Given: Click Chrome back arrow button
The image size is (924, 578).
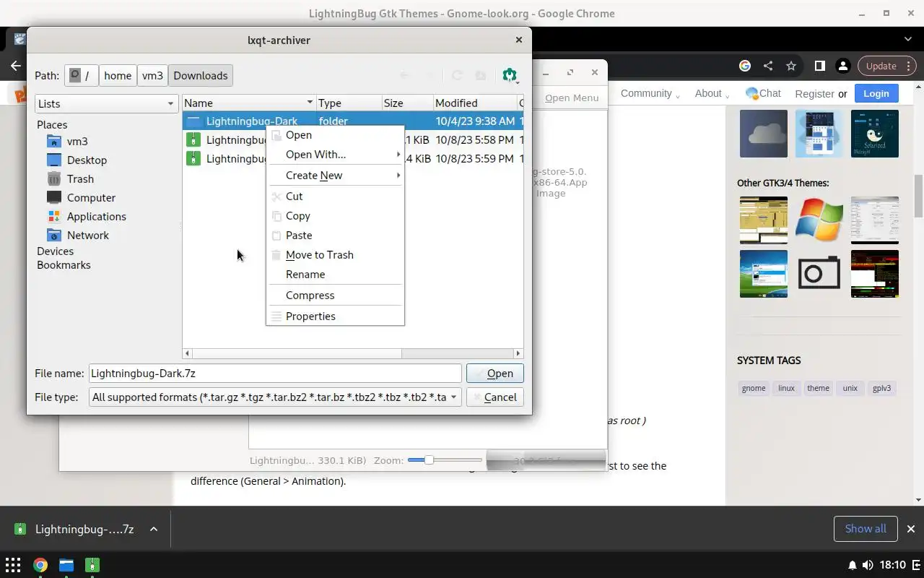Looking at the screenshot, I should tap(16, 66).
